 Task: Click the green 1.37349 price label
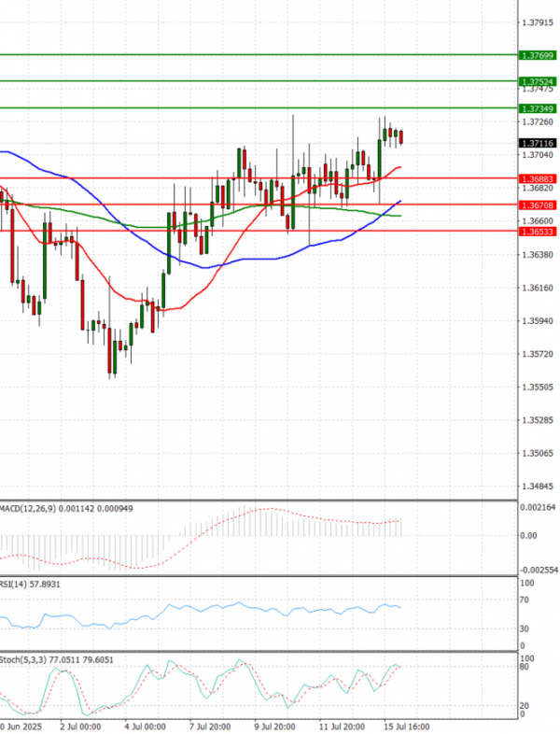pos(538,108)
